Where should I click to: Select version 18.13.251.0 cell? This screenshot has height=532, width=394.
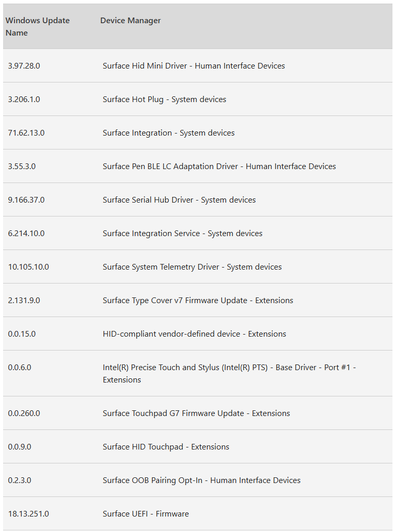pyautogui.click(x=28, y=513)
